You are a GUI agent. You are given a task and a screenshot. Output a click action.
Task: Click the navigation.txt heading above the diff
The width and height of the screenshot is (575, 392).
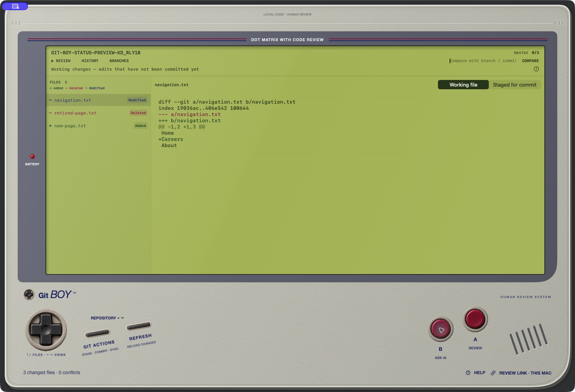pyautogui.click(x=172, y=85)
